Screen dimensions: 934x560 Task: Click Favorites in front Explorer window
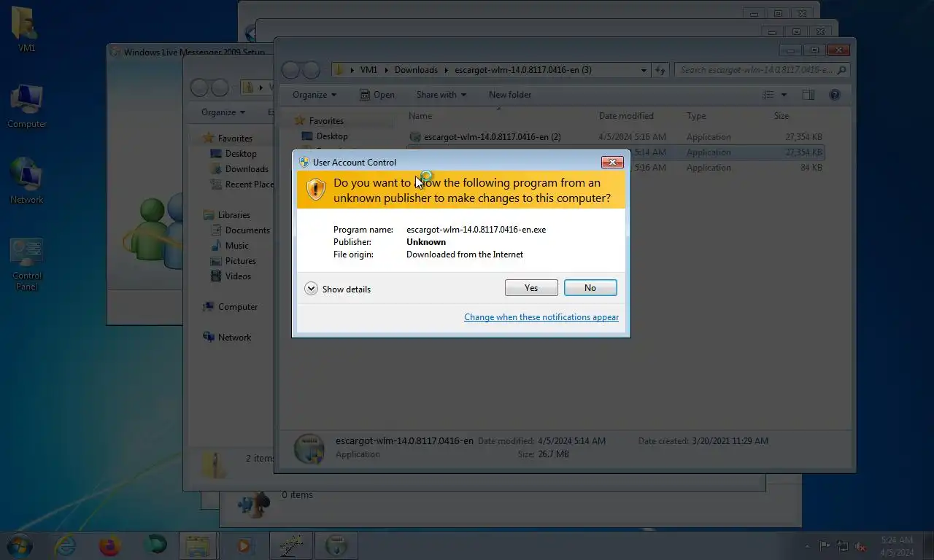(326, 121)
